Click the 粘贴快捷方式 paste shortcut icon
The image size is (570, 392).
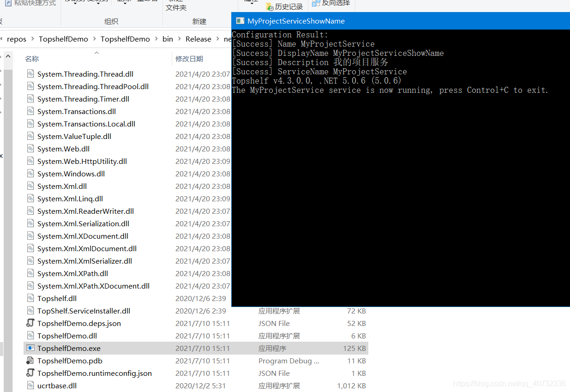[8, 3]
